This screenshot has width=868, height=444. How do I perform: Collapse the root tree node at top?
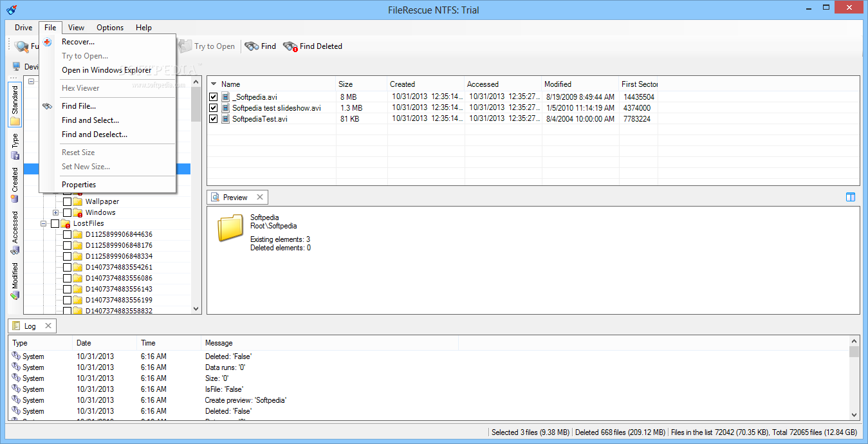pos(32,81)
